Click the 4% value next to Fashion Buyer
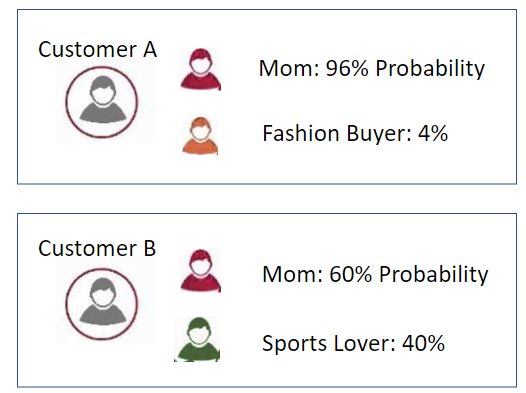This screenshot has width=526, height=393. click(x=433, y=133)
